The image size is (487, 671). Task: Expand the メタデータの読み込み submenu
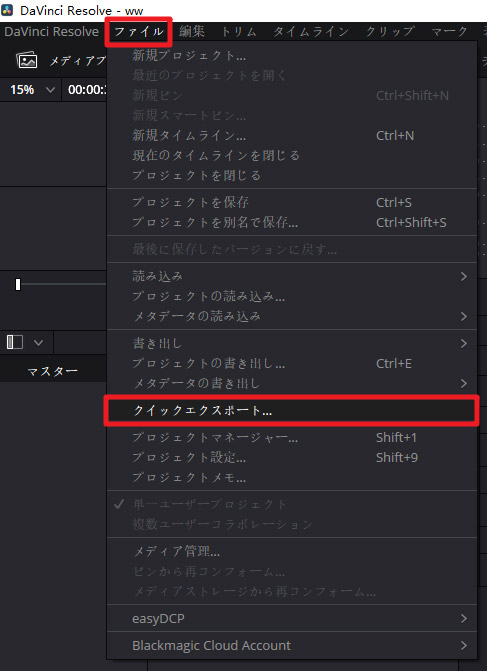click(x=291, y=316)
